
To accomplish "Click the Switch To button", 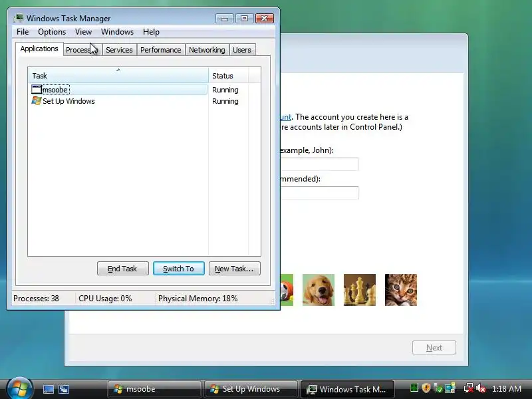I will coord(179,269).
